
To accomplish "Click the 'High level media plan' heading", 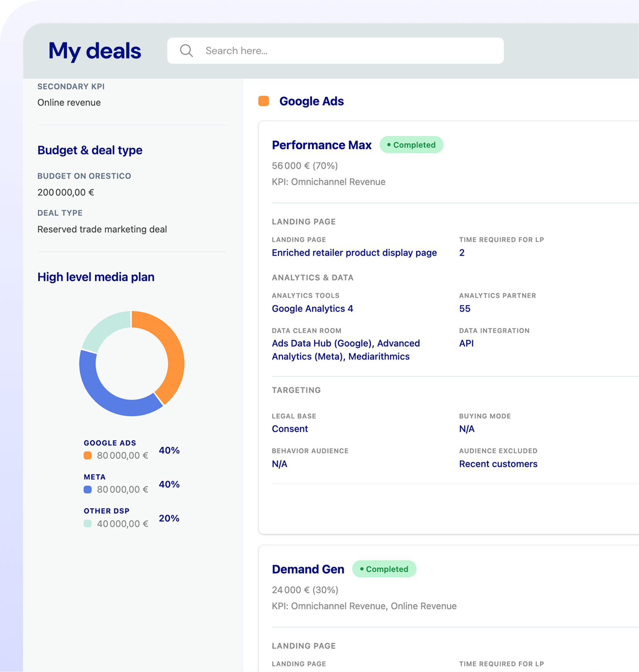I will point(96,277).
